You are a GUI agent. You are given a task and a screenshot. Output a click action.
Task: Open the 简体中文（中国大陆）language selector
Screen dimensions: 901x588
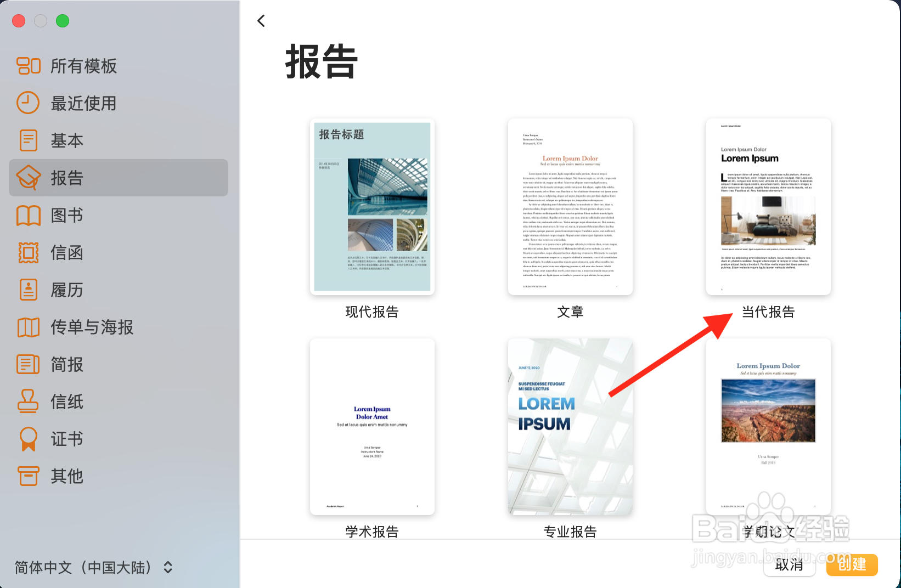coord(92,568)
